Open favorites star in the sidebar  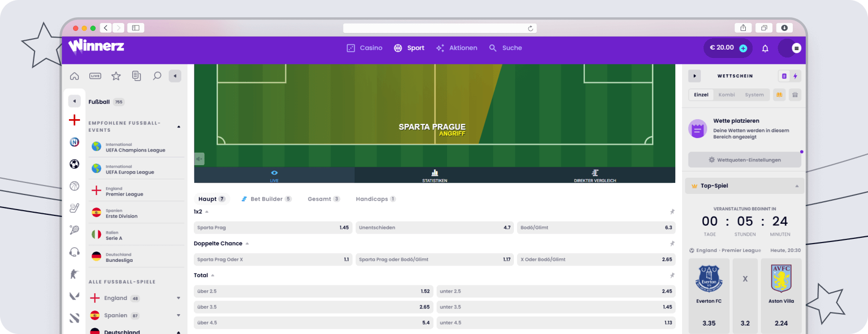pyautogui.click(x=116, y=76)
